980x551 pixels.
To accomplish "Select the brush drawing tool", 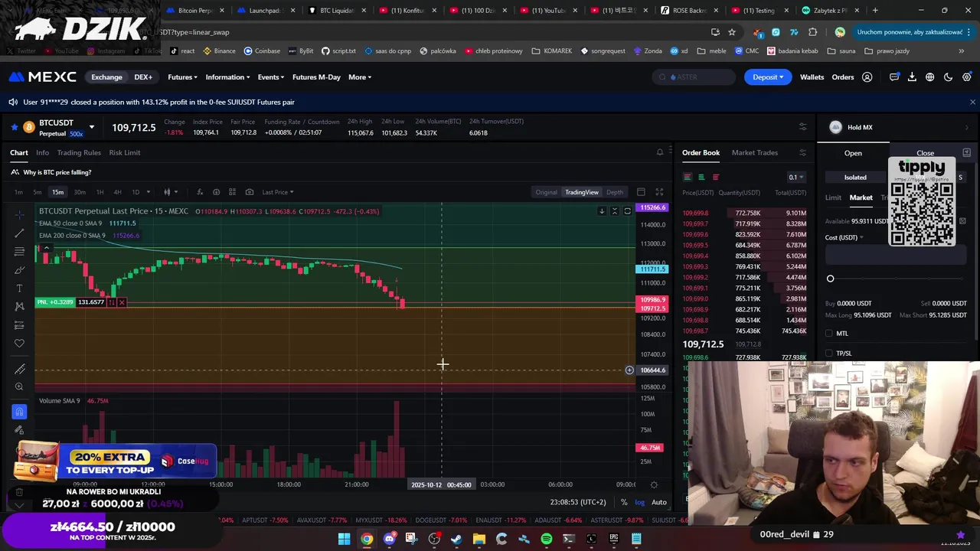I will pos(19,269).
